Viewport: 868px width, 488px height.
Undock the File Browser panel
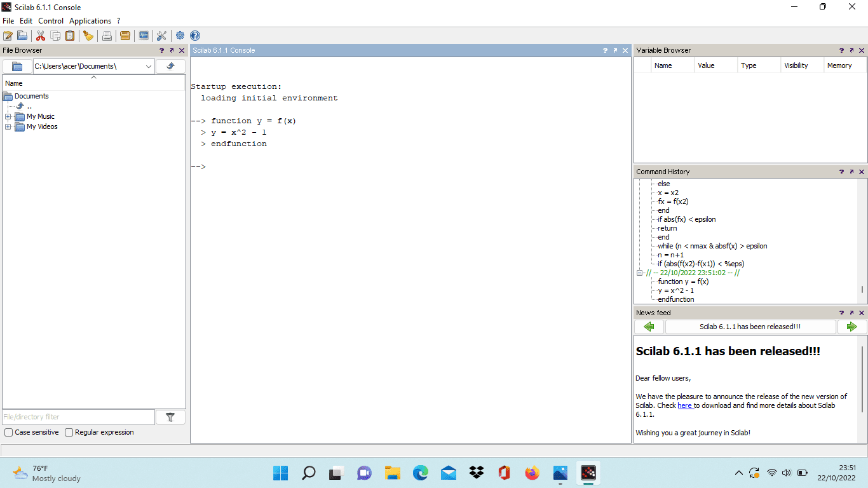pos(172,50)
